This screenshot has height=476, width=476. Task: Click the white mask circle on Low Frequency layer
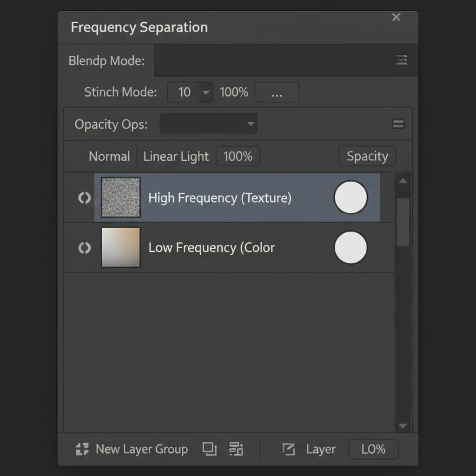point(350,247)
